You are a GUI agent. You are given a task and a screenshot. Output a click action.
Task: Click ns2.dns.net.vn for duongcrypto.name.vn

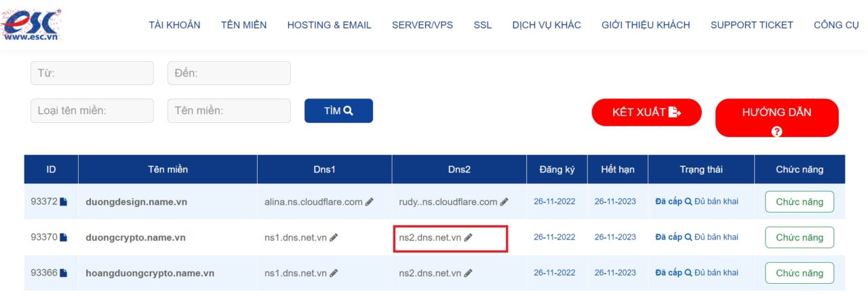point(430,238)
